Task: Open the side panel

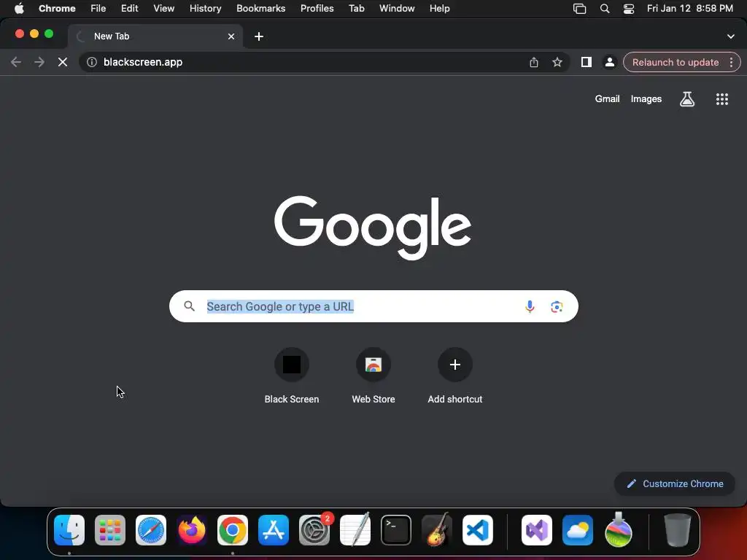Action: (586, 62)
